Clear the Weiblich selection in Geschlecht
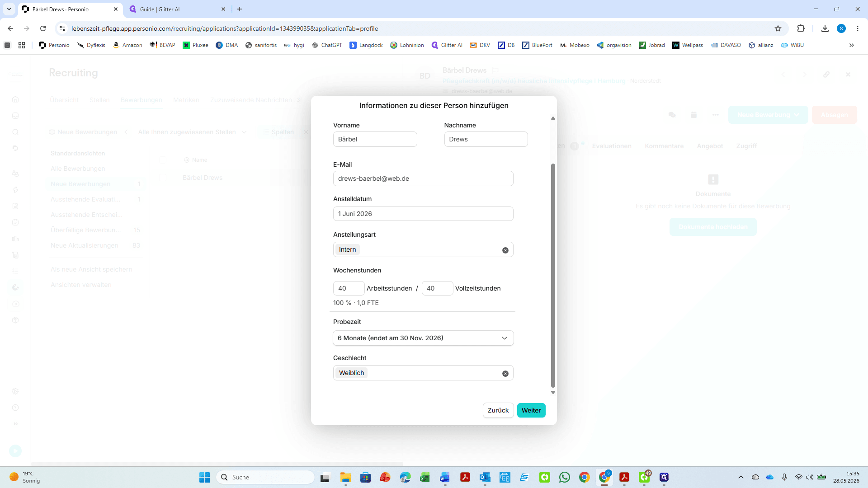868x488 pixels. (x=505, y=373)
